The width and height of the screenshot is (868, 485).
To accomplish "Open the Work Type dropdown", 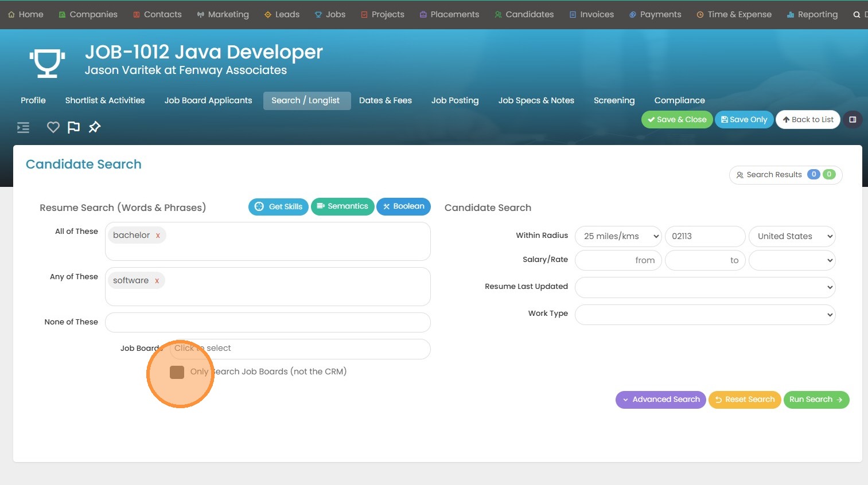I will coord(704,314).
